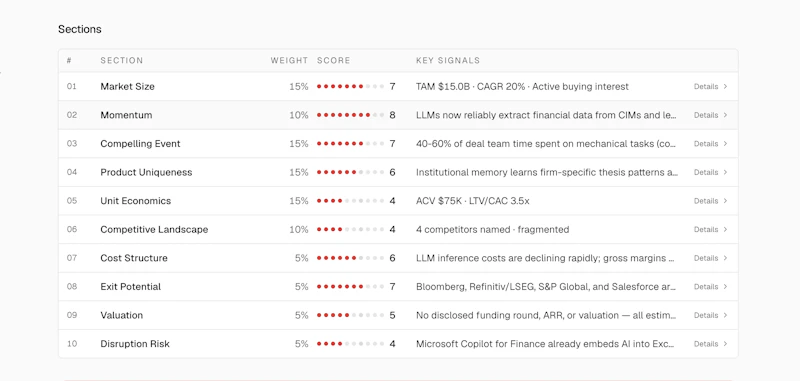This screenshot has height=381, width=800.
Task: Open Details for Compelling Event
Action: 710,144
